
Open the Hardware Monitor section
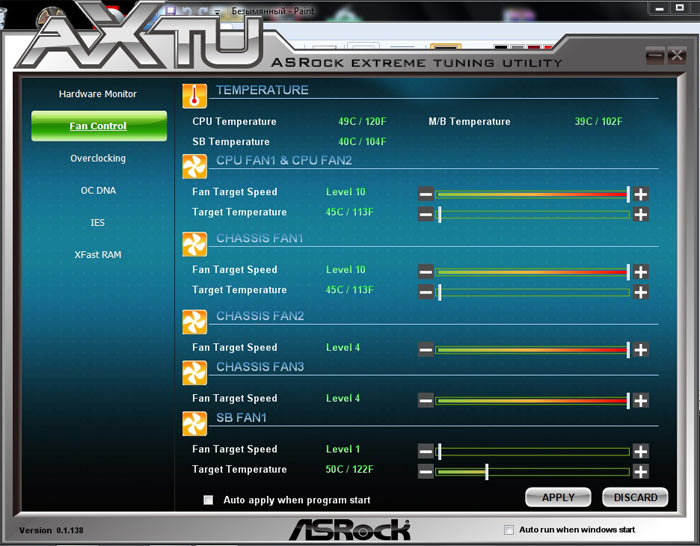(x=98, y=94)
